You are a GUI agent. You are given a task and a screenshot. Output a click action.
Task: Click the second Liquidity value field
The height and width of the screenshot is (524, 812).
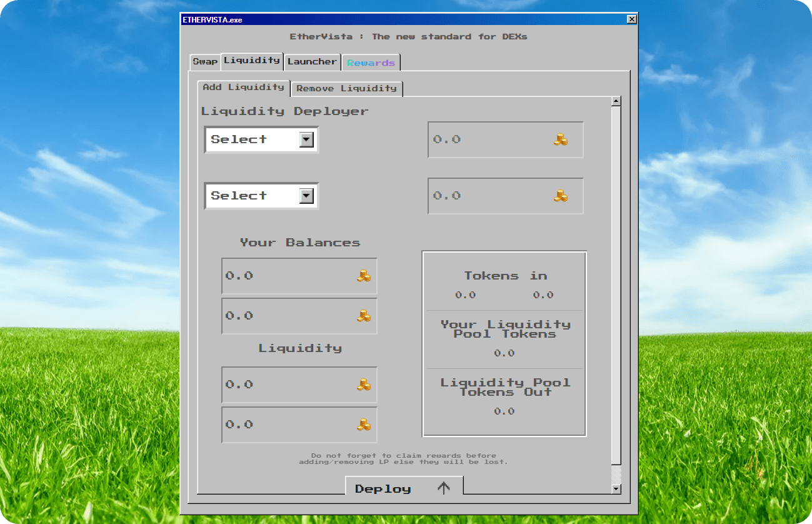299,425
